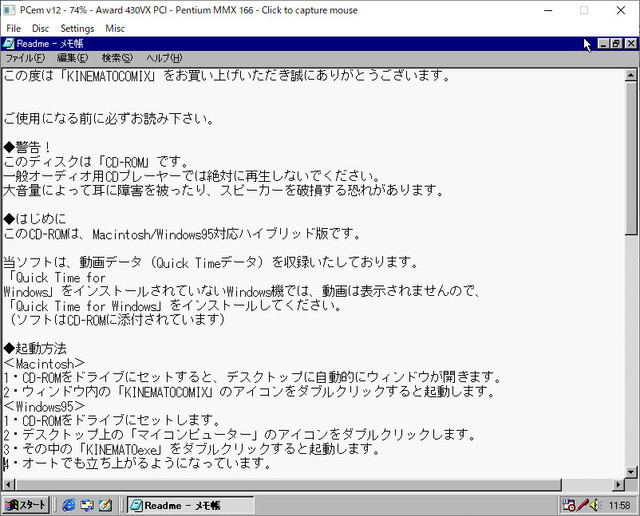Click the ◆はじめに heading line
Viewport: 640px width, 516px height.
pos(35,219)
